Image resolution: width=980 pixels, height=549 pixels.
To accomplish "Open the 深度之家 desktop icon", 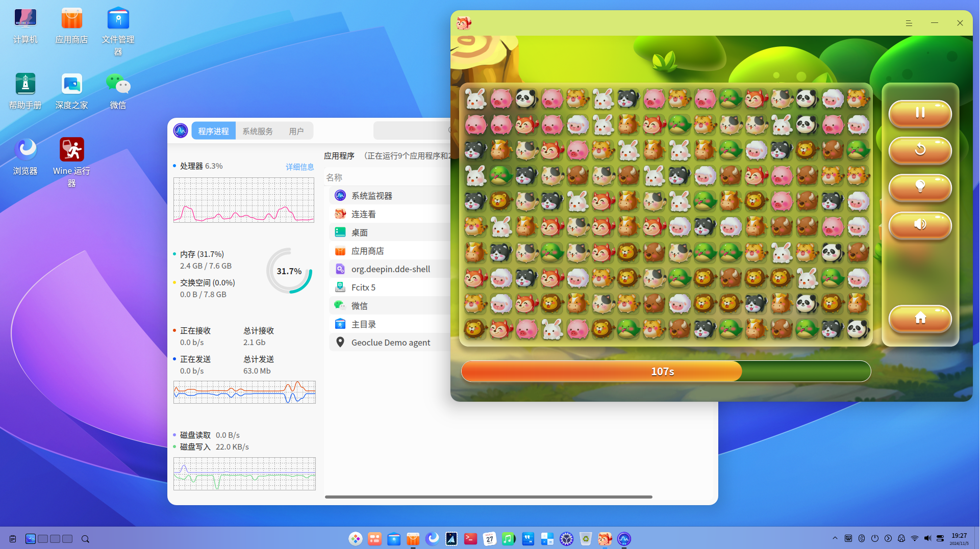I will point(71,92).
